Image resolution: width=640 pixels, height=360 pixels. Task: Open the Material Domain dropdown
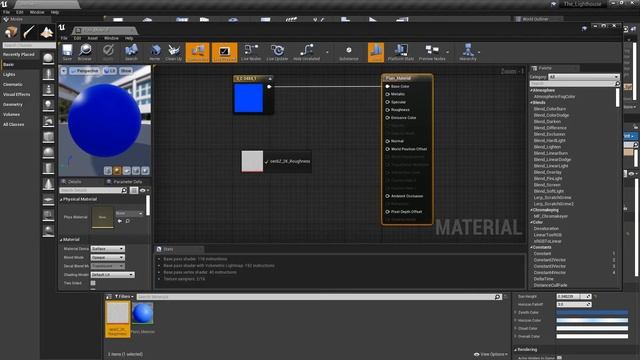107,249
